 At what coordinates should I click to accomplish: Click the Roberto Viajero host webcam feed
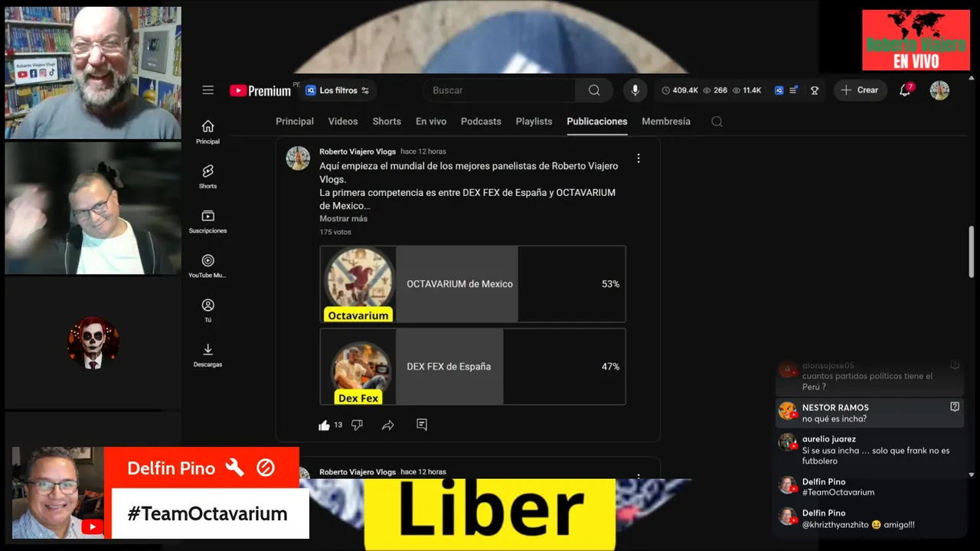[93, 73]
